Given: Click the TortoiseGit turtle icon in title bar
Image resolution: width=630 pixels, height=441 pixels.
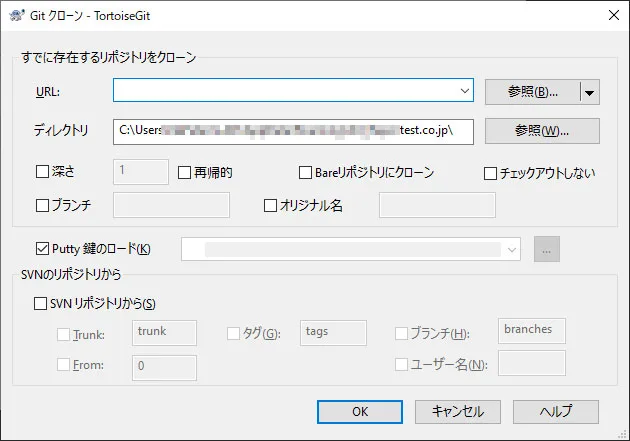Looking at the screenshot, I should pos(17,15).
